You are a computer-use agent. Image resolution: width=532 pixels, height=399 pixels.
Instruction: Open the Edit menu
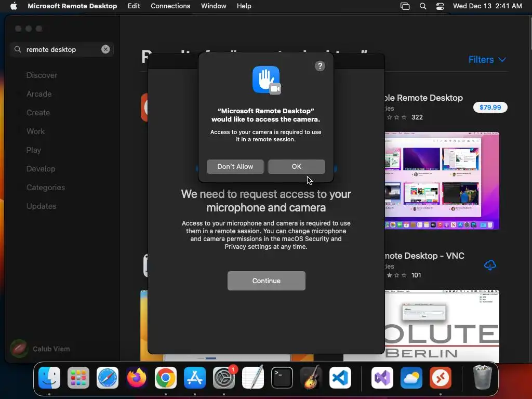pos(134,6)
